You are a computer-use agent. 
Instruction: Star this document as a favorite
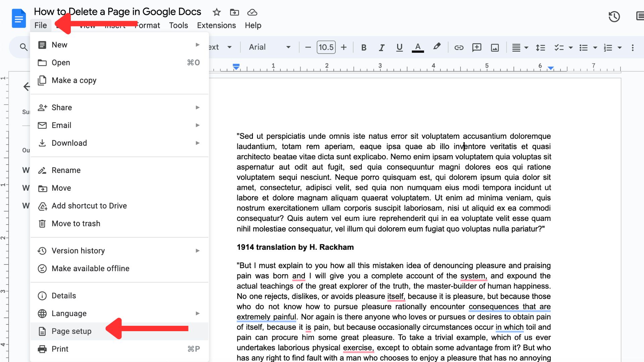pyautogui.click(x=216, y=12)
